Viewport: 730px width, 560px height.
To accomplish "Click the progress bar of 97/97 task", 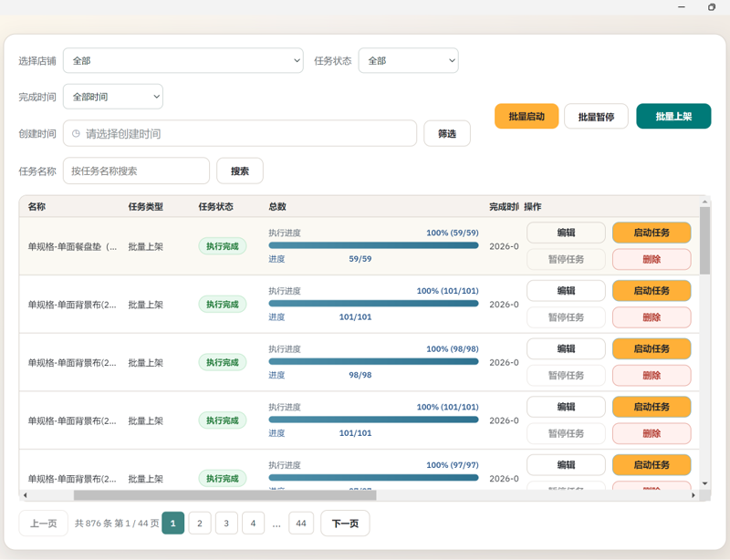I will [x=373, y=477].
